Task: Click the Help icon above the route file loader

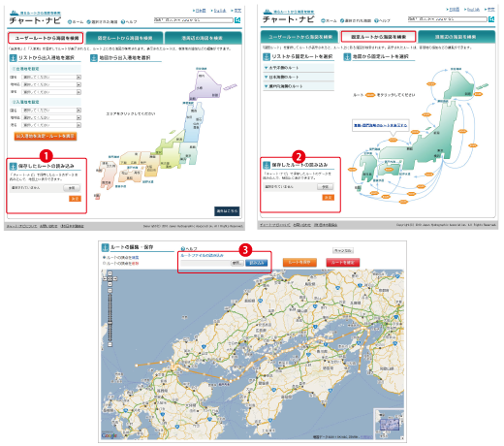Action: point(182,249)
